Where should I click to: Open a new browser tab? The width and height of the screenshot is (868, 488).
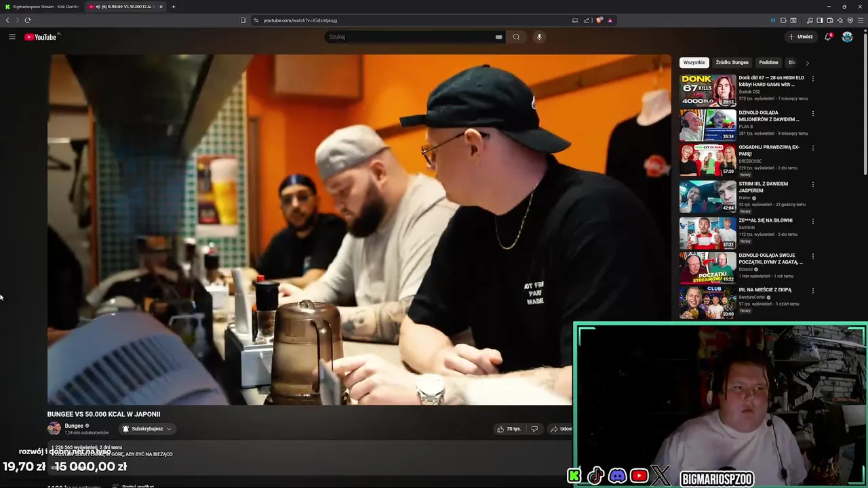173,7
